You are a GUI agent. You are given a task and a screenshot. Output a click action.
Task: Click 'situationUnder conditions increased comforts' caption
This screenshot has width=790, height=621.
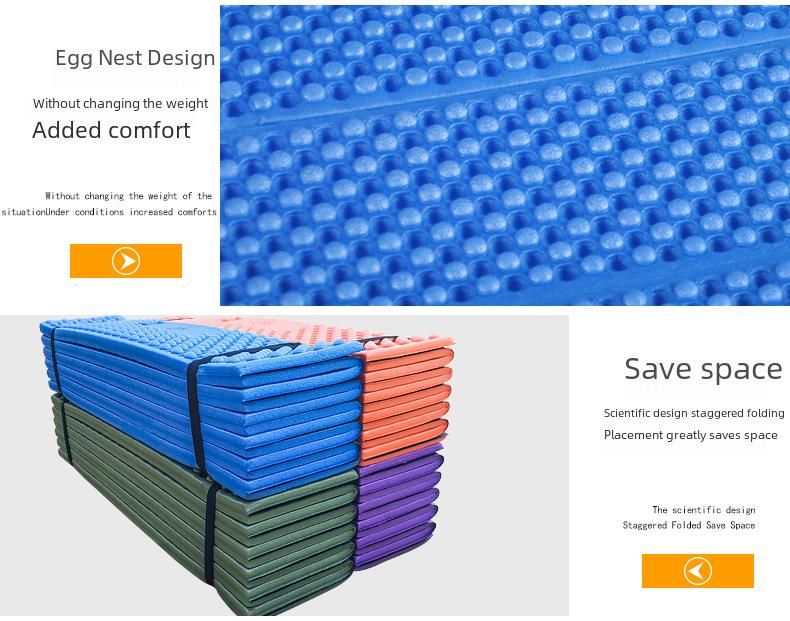109,212
